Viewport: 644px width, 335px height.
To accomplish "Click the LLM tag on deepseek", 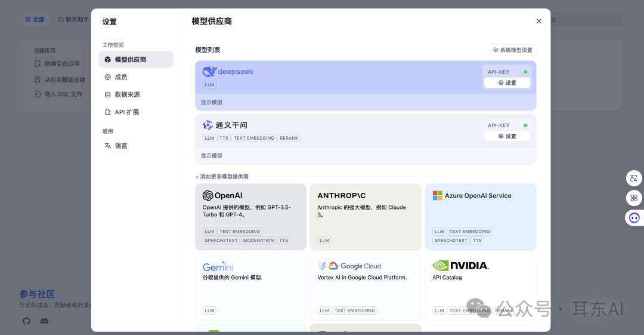I will click(209, 85).
